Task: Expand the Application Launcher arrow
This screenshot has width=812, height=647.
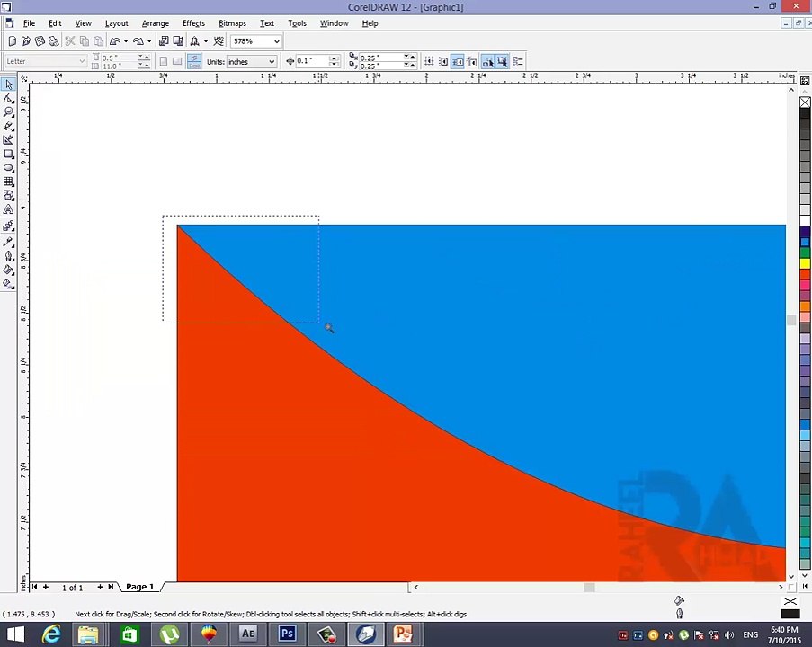Action: point(206,41)
